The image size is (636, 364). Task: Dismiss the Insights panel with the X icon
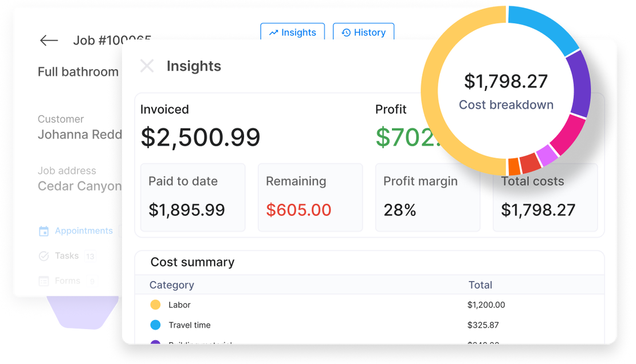click(x=147, y=66)
